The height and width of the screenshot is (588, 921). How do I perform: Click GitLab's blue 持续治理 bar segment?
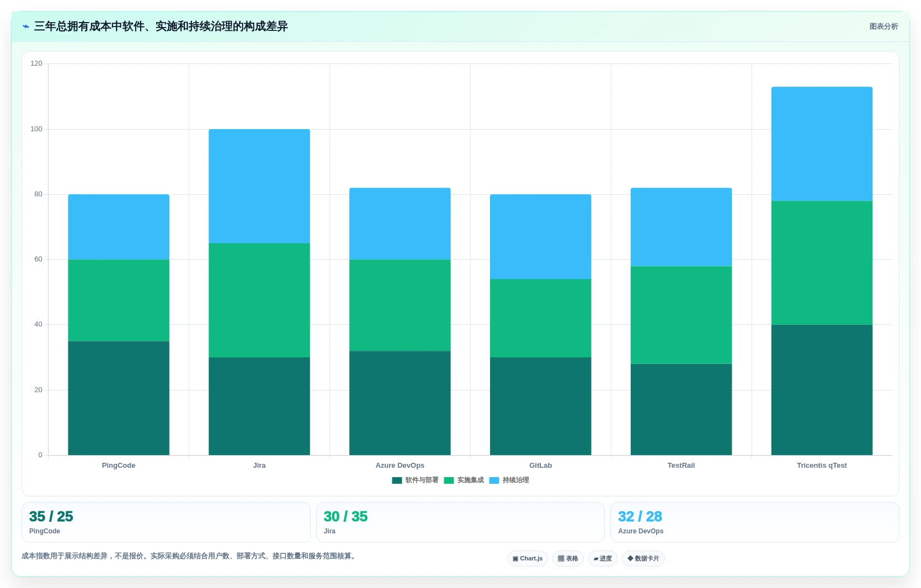coord(541,237)
